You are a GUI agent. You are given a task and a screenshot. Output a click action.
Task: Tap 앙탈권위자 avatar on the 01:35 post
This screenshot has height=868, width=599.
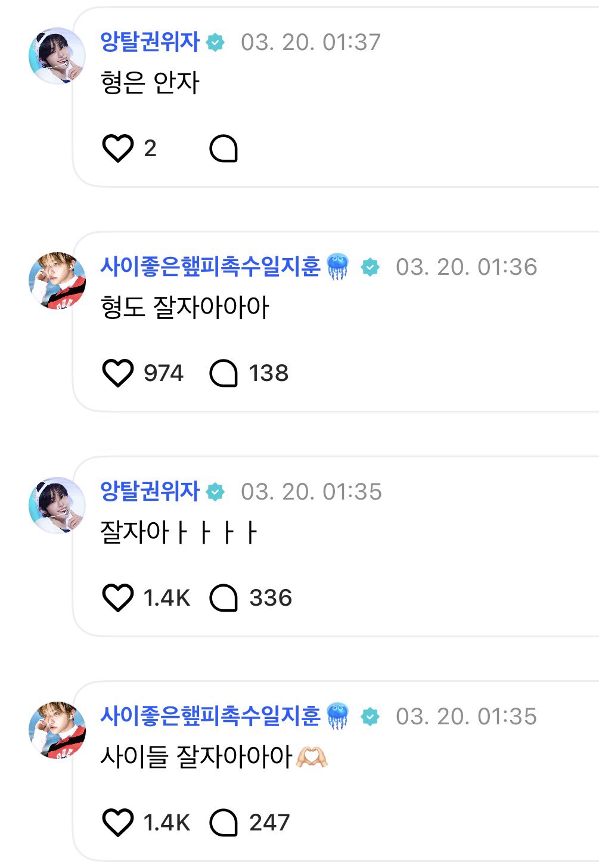[57, 505]
